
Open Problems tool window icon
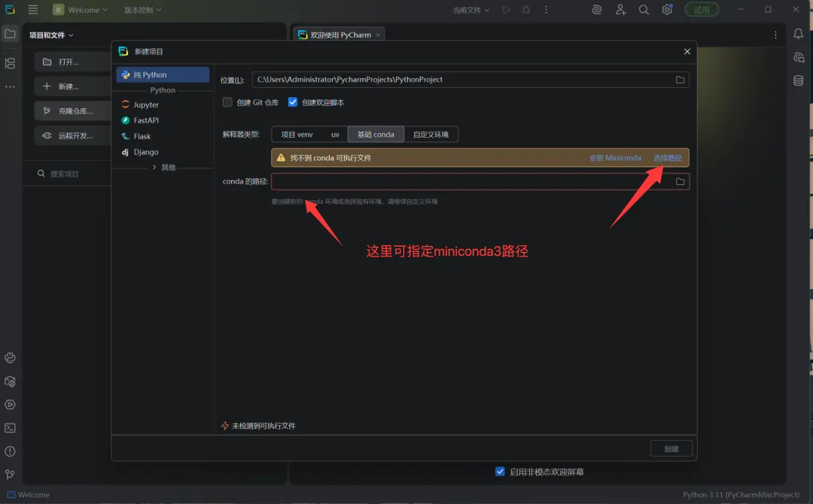tap(10, 451)
